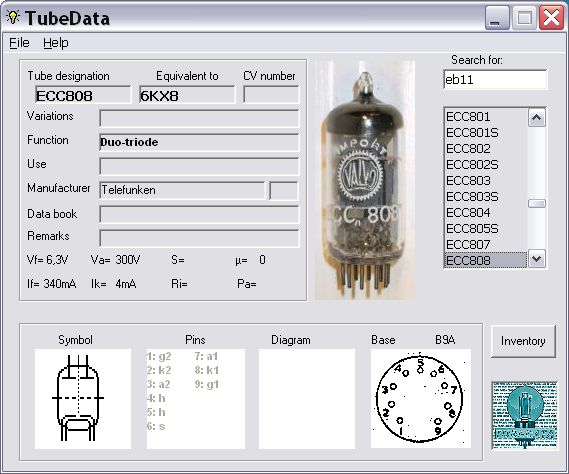Screen dimensions: 569x474
Task: Click the tube list scrollbar thumb
Action: tap(537, 204)
